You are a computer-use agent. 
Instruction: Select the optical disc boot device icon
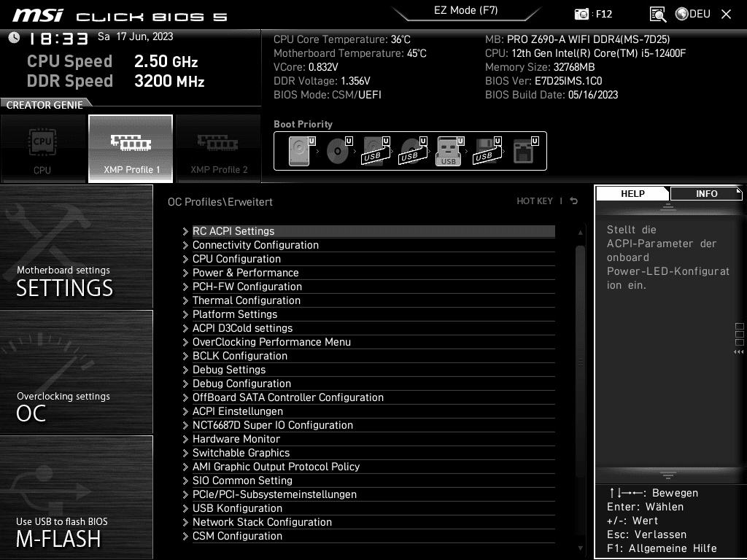[x=339, y=151]
